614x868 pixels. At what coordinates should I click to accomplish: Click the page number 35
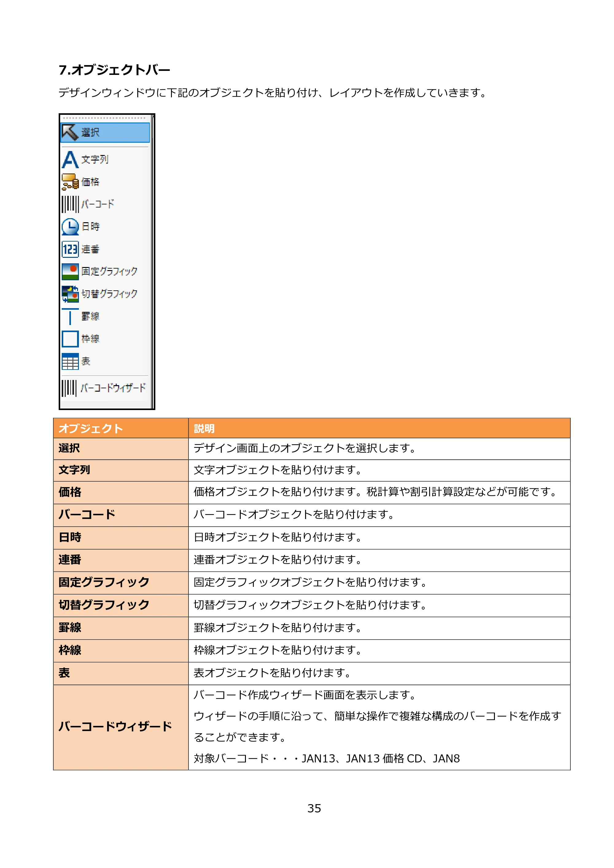click(314, 808)
